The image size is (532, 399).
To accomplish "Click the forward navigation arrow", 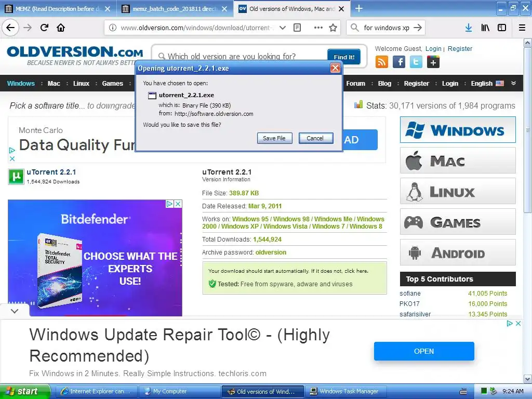I will [x=28, y=28].
